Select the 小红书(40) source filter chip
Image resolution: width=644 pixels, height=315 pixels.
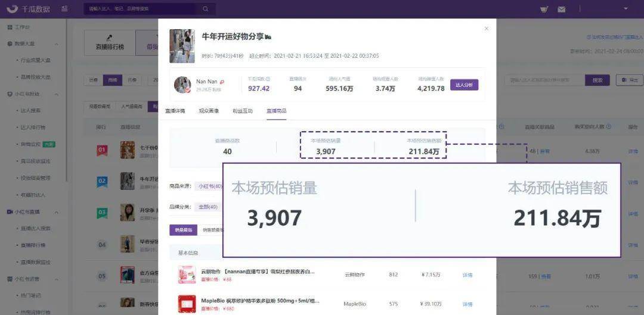click(210, 186)
